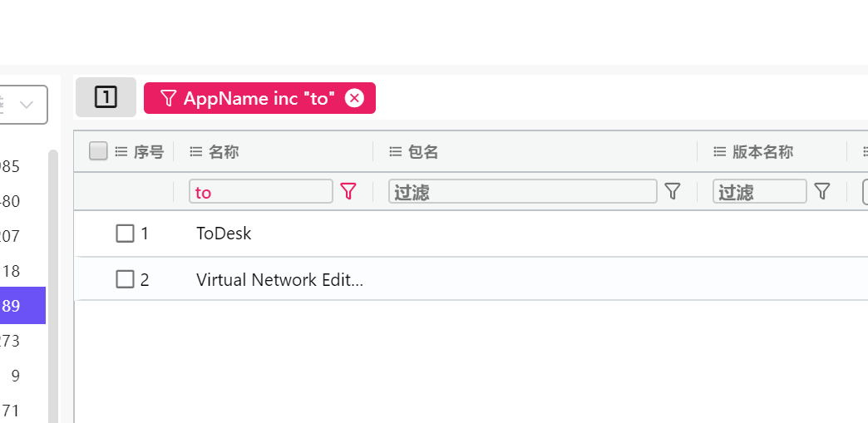The image size is (868, 423).
Task: Open filter options for 版本名称 column
Action: click(x=822, y=192)
